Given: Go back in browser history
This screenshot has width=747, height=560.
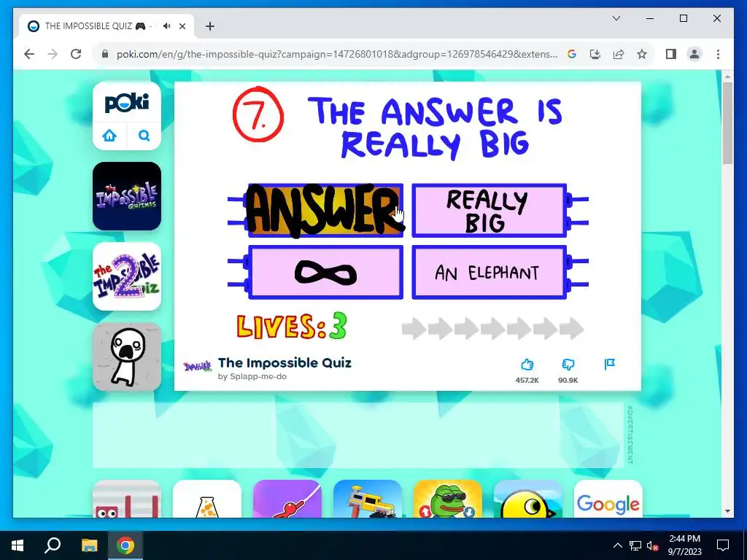Looking at the screenshot, I should (29, 54).
